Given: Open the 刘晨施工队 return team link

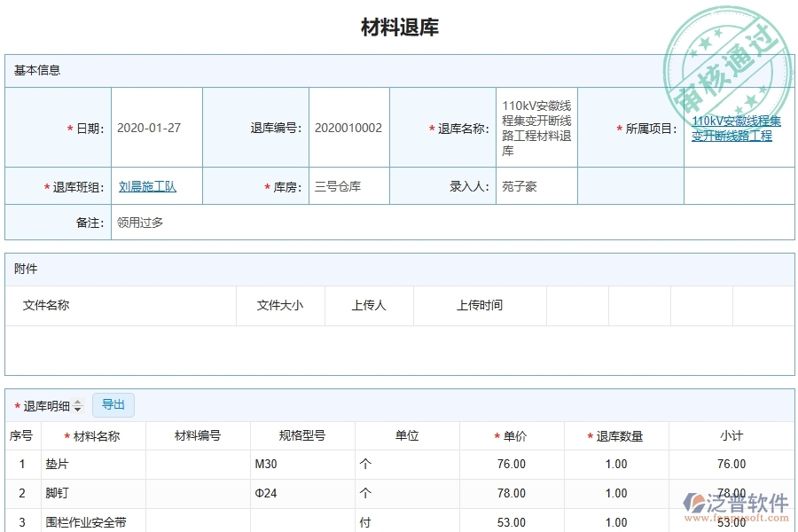Looking at the screenshot, I should point(147,185).
